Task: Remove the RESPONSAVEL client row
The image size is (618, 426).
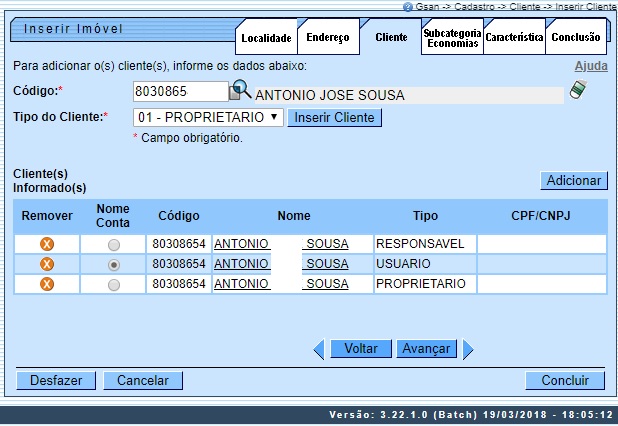Action: pyautogui.click(x=47, y=244)
